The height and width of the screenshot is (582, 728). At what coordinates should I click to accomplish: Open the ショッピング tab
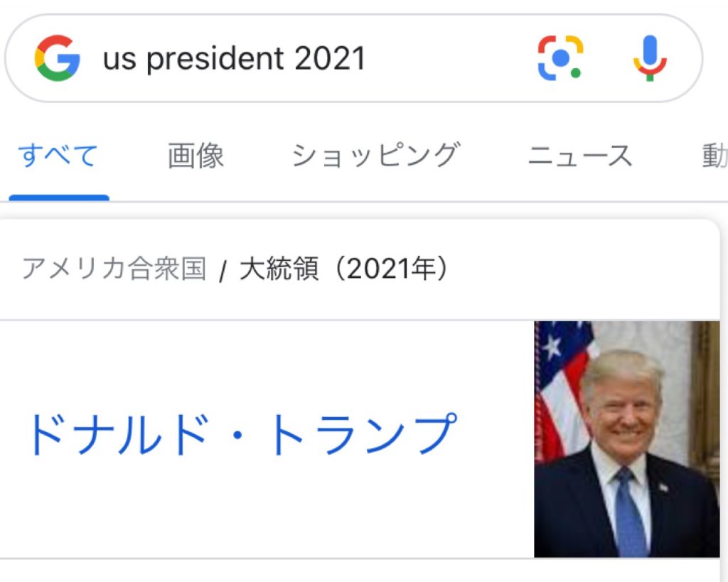click(375, 156)
